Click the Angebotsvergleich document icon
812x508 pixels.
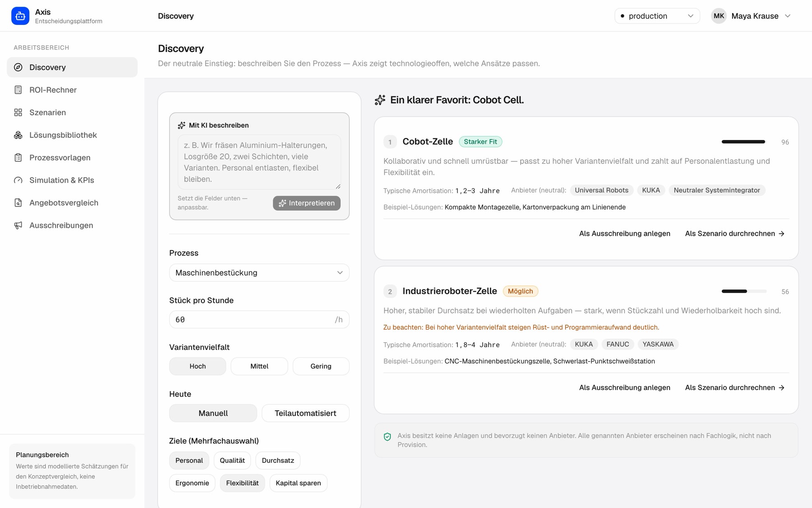(x=18, y=203)
